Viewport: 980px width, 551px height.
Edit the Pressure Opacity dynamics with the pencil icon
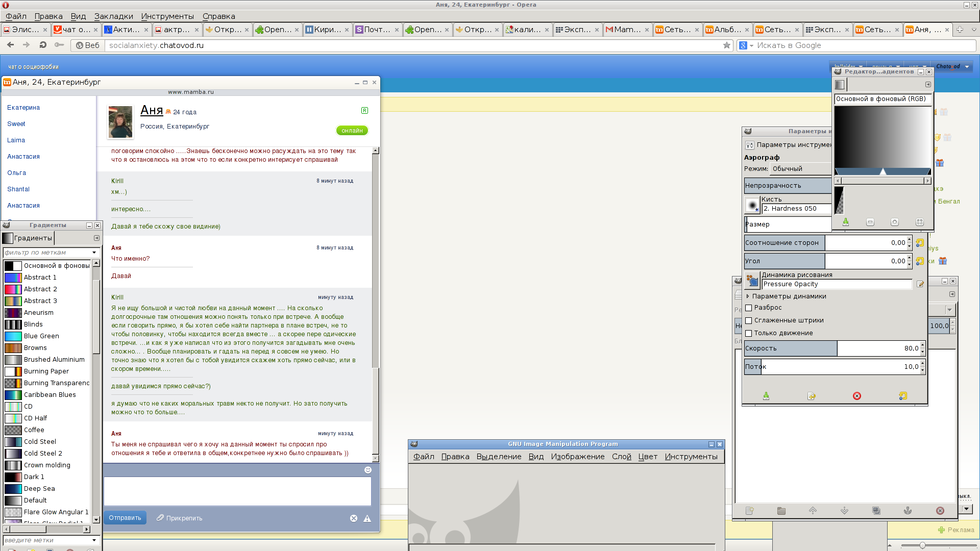(x=920, y=284)
